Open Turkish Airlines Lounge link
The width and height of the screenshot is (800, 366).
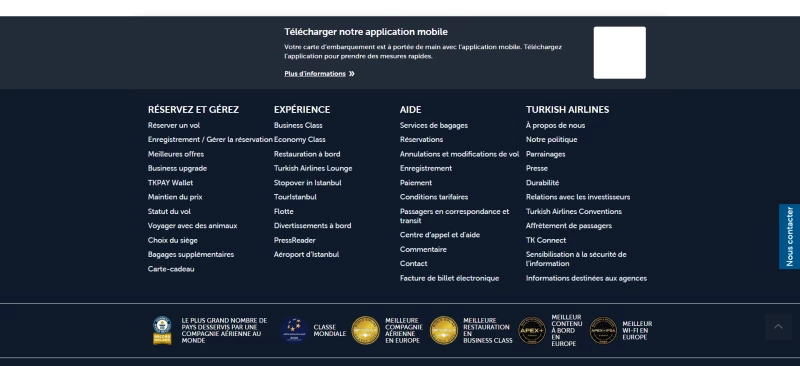click(x=313, y=168)
